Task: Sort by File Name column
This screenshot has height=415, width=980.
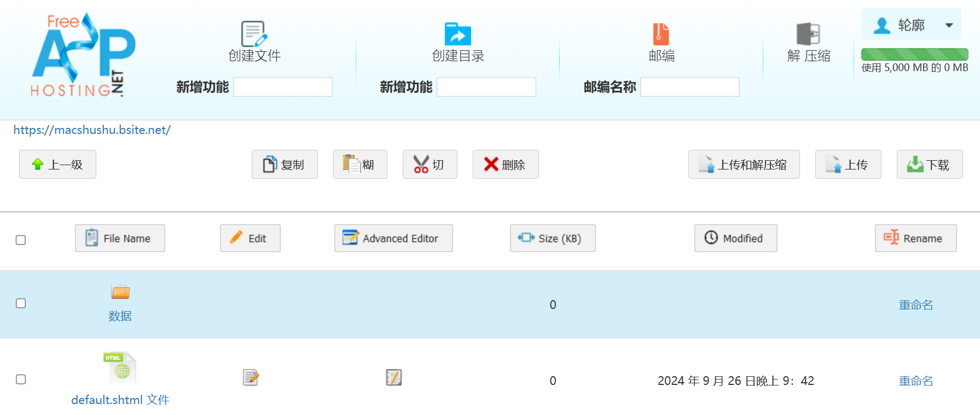Action: coord(120,238)
